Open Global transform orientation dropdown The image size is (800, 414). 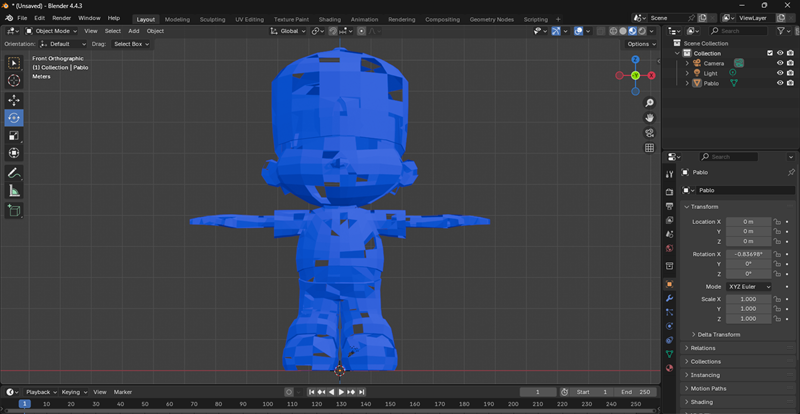pos(288,31)
